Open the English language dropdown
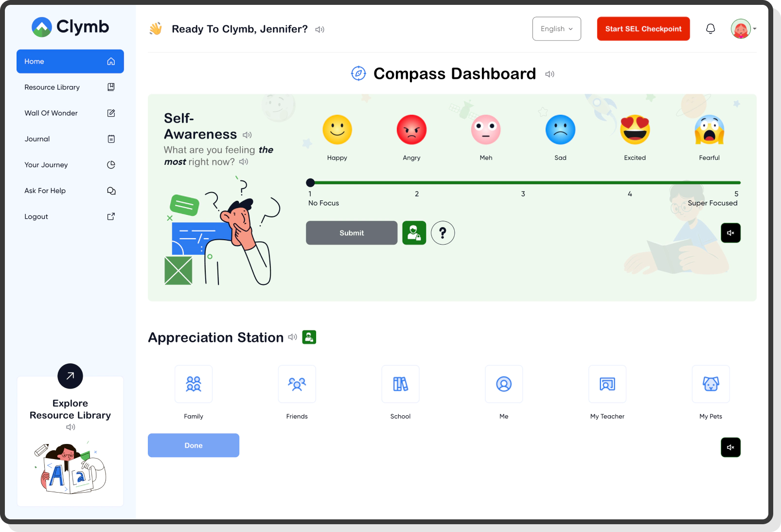781x532 pixels. coord(556,29)
